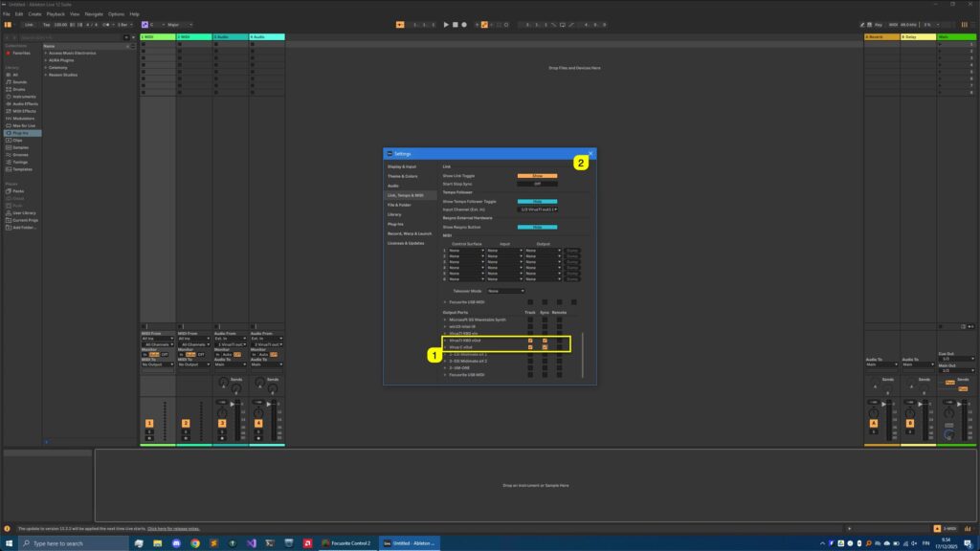This screenshot has height=551, width=980.
Task: Toggle Start Stop Sync on
Action: click(x=537, y=184)
